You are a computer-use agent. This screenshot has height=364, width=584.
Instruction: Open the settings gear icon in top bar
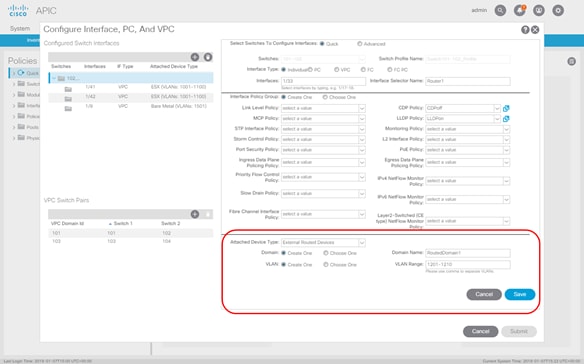click(x=558, y=10)
